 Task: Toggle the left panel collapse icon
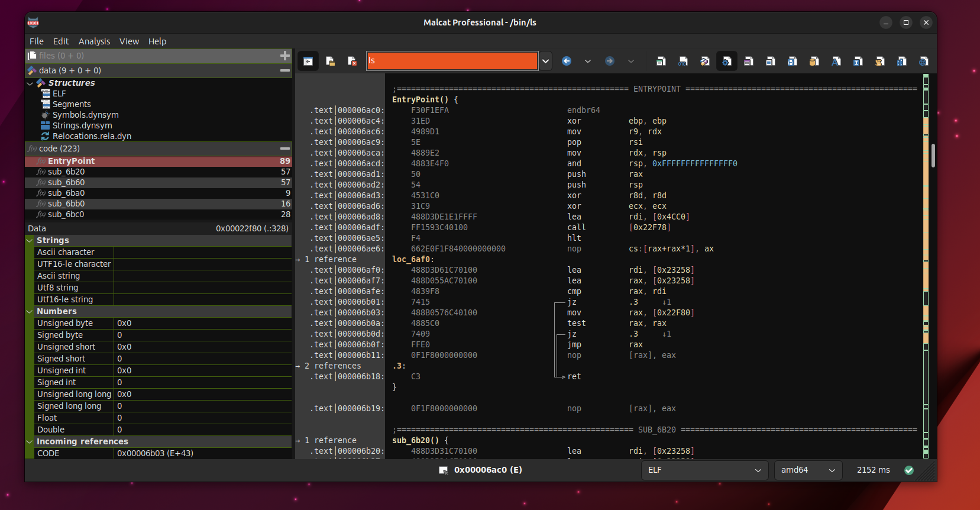click(308, 61)
